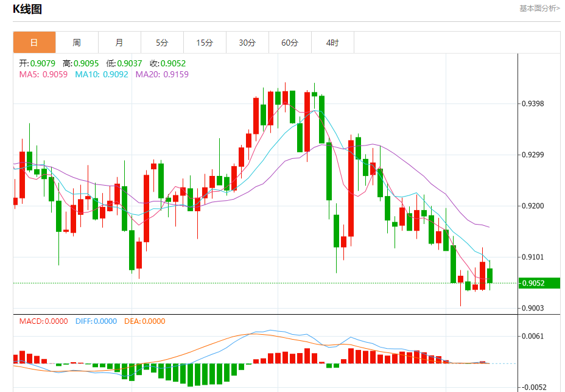Click the MA20: 0.9159 indicator label
This screenshot has height=392, width=565.
click(162, 75)
